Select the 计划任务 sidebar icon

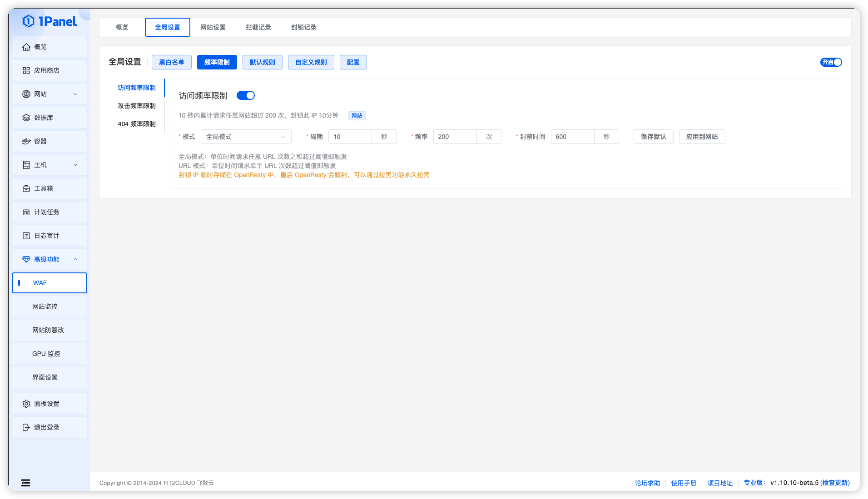click(x=26, y=212)
